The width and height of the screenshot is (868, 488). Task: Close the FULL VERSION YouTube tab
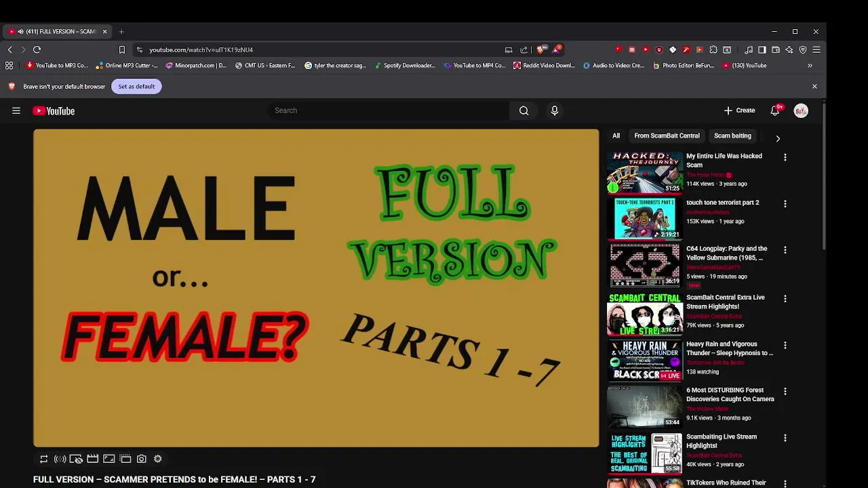104,31
